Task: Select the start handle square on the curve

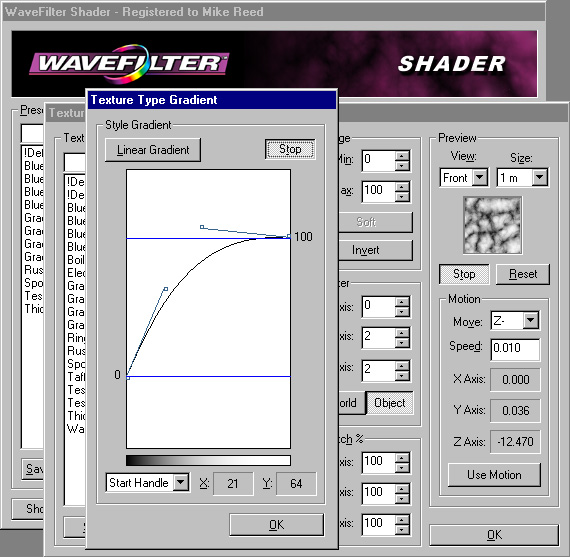Action: pos(166,289)
